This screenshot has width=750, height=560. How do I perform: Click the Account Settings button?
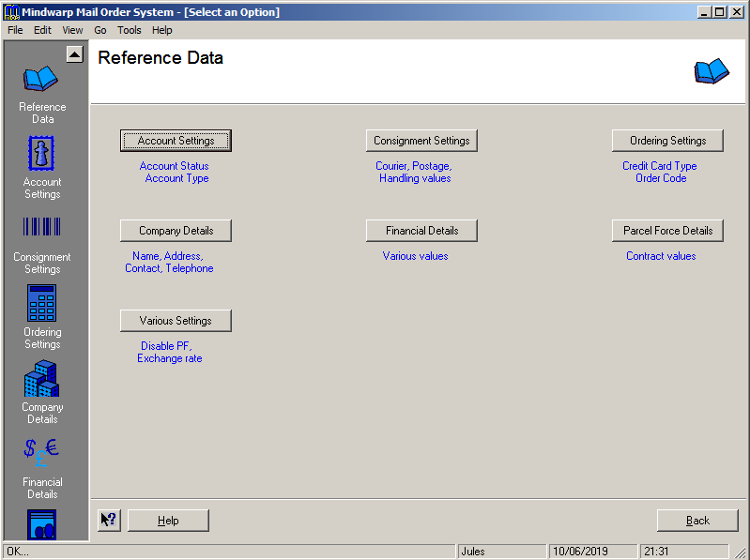point(176,141)
